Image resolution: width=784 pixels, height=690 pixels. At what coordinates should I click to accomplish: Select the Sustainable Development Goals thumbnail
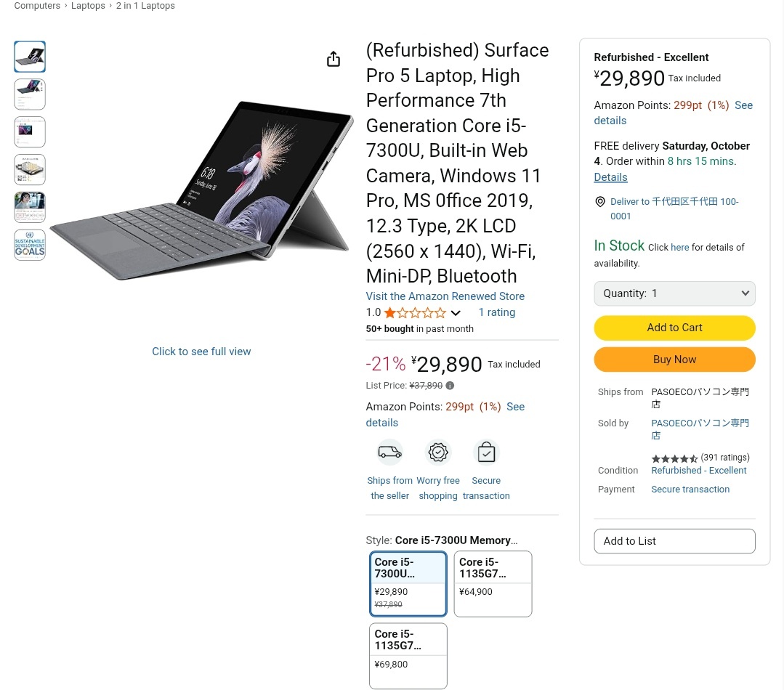(x=30, y=245)
